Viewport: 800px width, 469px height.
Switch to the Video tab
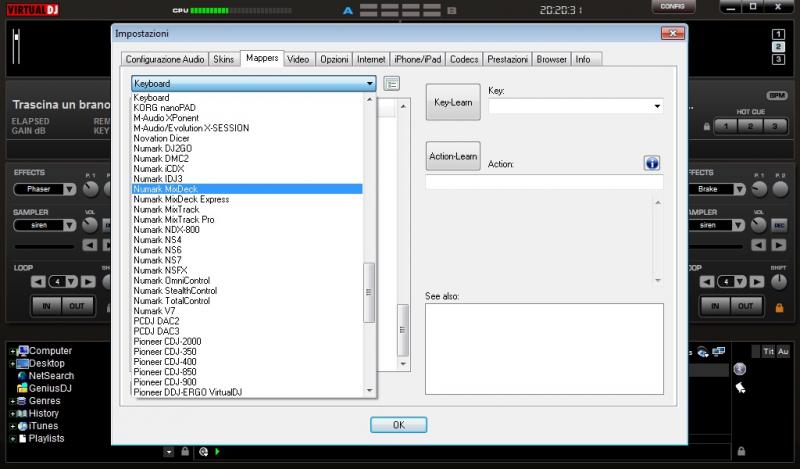coord(298,59)
